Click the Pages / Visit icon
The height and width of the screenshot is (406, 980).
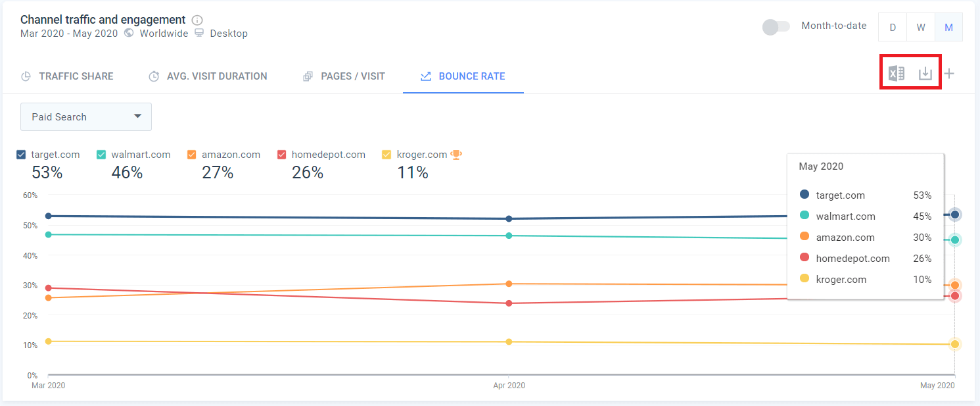pyautogui.click(x=308, y=76)
